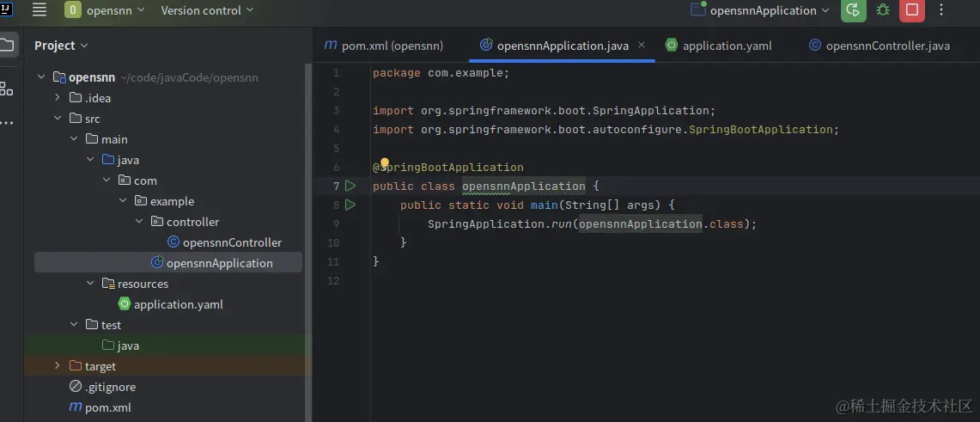Click the Spring icon on application.yaml tab
Image resolution: width=980 pixels, height=422 pixels.
pos(672,45)
